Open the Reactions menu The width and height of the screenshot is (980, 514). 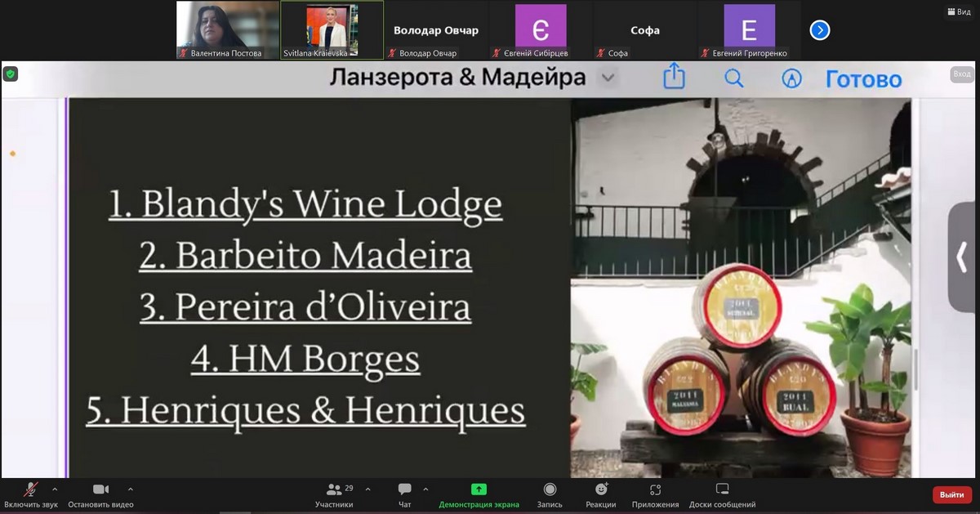click(601, 494)
